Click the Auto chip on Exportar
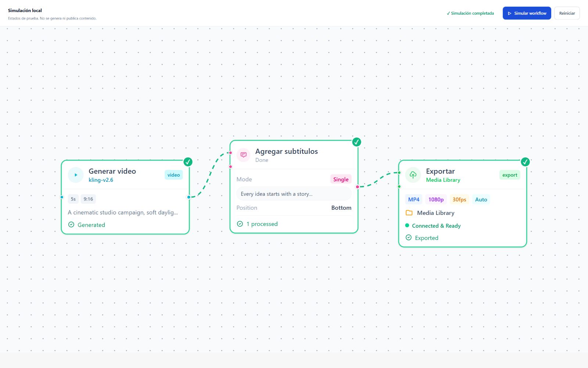 tap(481, 199)
